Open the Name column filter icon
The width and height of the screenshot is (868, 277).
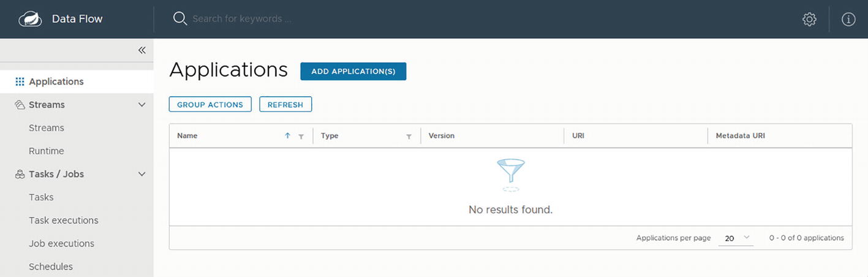click(301, 137)
